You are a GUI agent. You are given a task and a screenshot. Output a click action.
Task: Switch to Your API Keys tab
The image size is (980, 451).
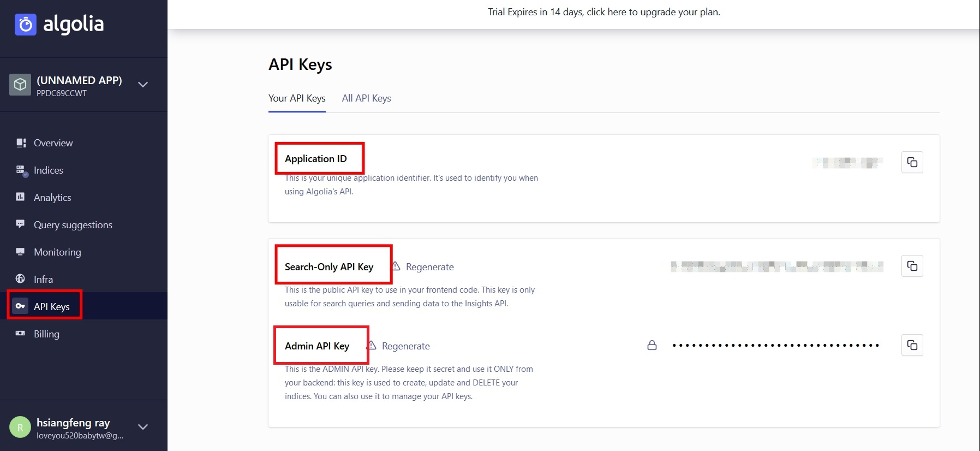[x=297, y=98]
